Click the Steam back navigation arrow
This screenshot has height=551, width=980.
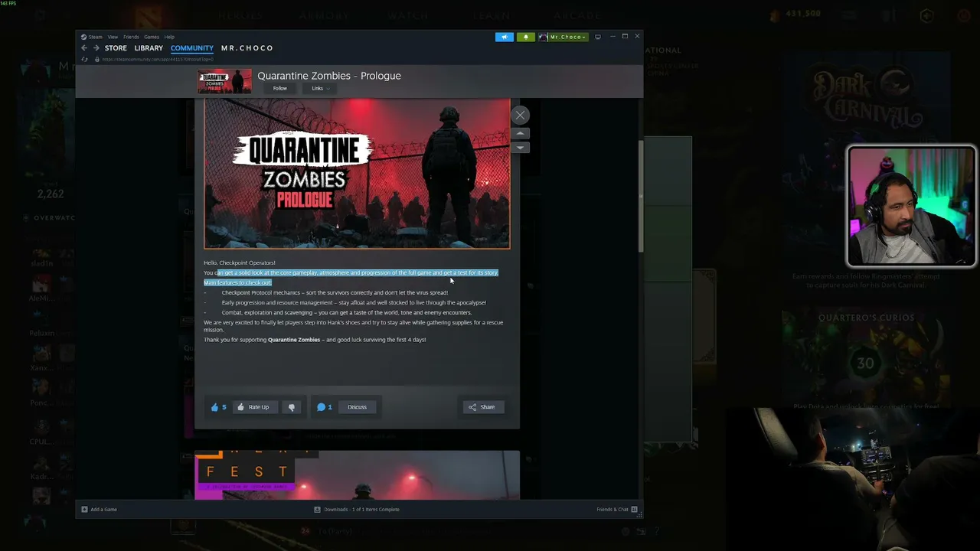(x=84, y=48)
